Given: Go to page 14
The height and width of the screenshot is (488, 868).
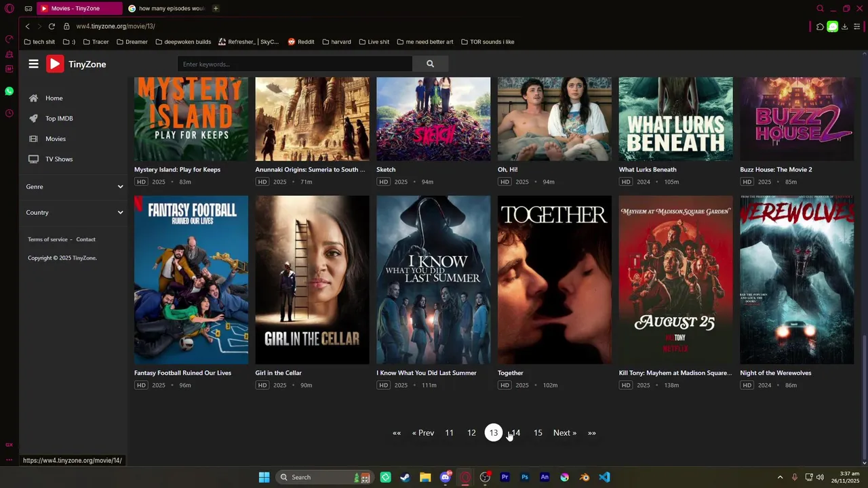Looking at the screenshot, I should [x=515, y=433].
